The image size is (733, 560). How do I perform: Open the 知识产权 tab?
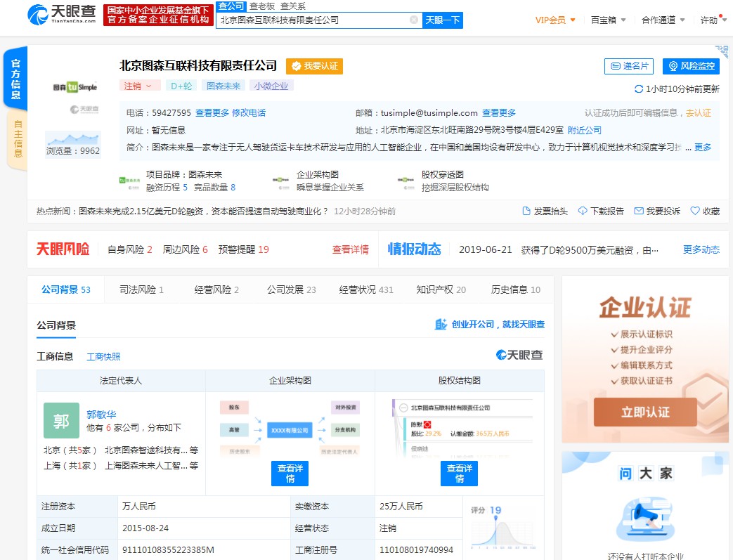pos(441,289)
